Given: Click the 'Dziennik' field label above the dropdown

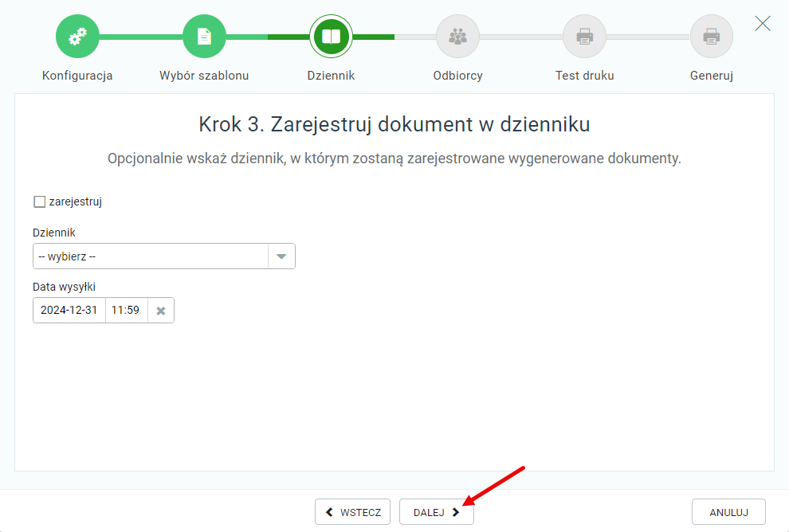Looking at the screenshot, I should tap(54, 233).
